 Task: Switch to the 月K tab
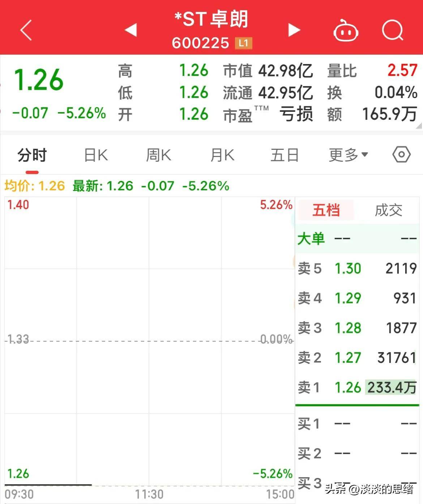tap(222, 155)
